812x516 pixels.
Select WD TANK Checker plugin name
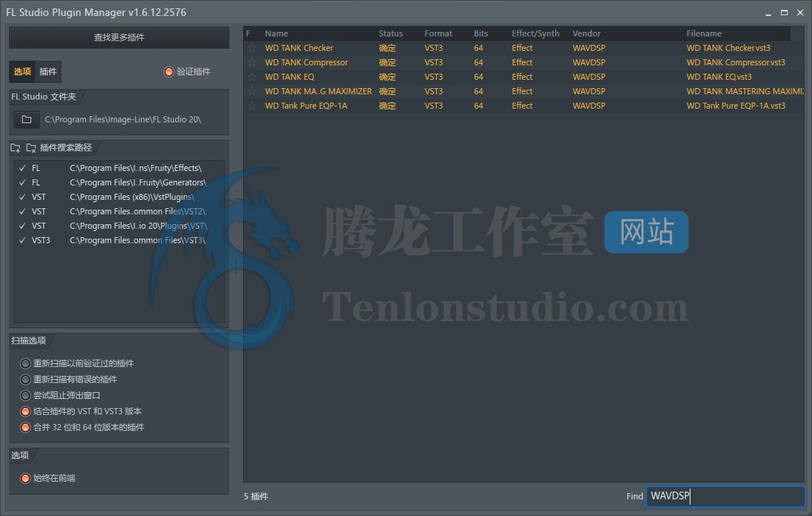299,48
